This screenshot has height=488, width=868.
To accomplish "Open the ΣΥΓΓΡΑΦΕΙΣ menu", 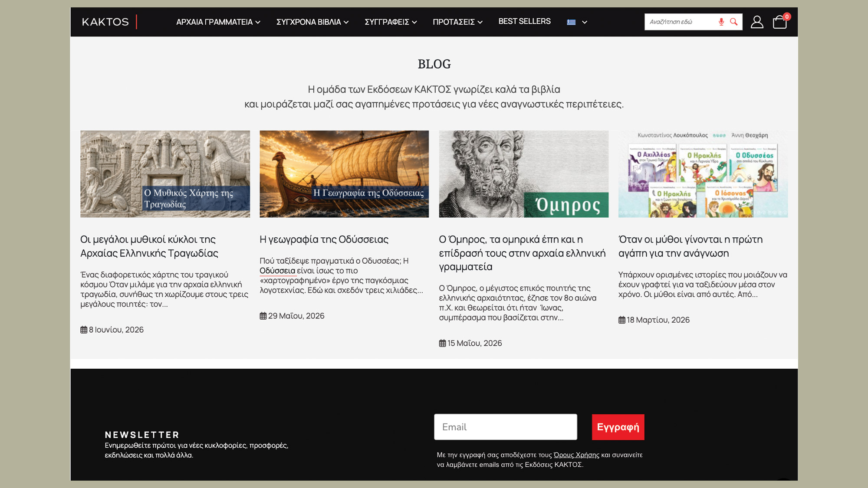I will (x=391, y=22).
